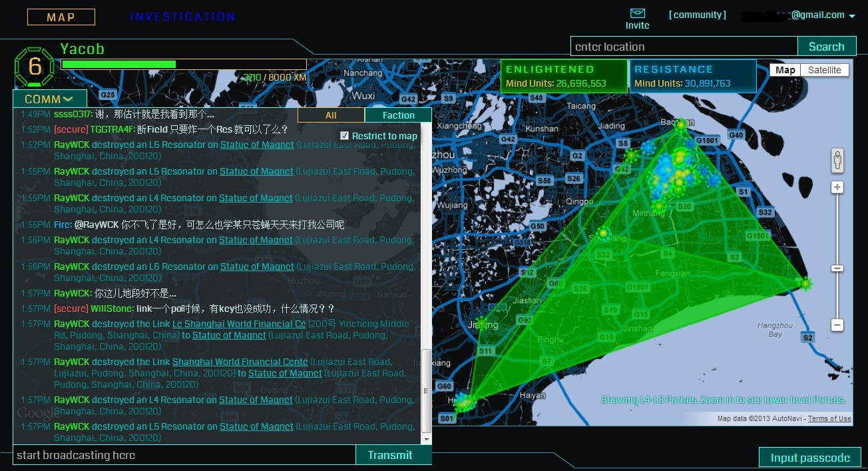This screenshot has width=868, height=471.
Task: Click the portal near Songjiang
Action: [602, 233]
